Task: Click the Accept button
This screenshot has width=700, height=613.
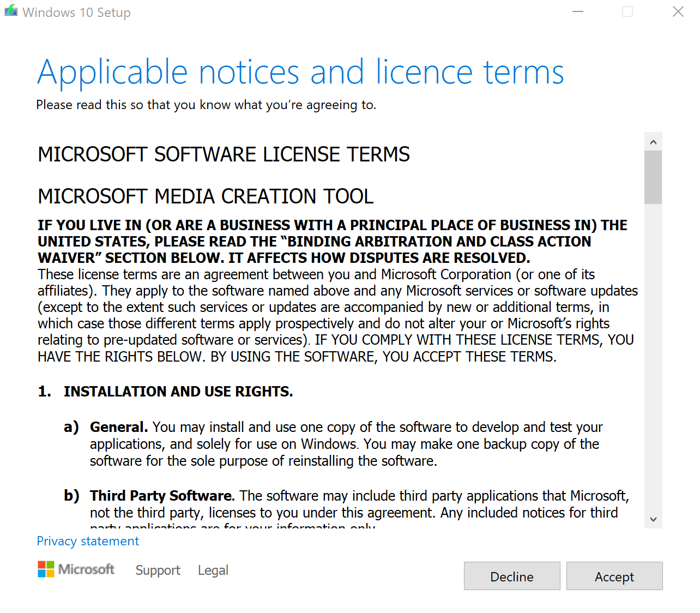Action: pyautogui.click(x=614, y=576)
